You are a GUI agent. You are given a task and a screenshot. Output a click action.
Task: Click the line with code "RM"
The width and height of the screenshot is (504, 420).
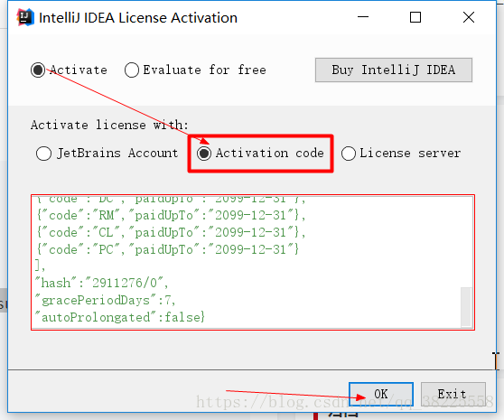coord(171,215)
